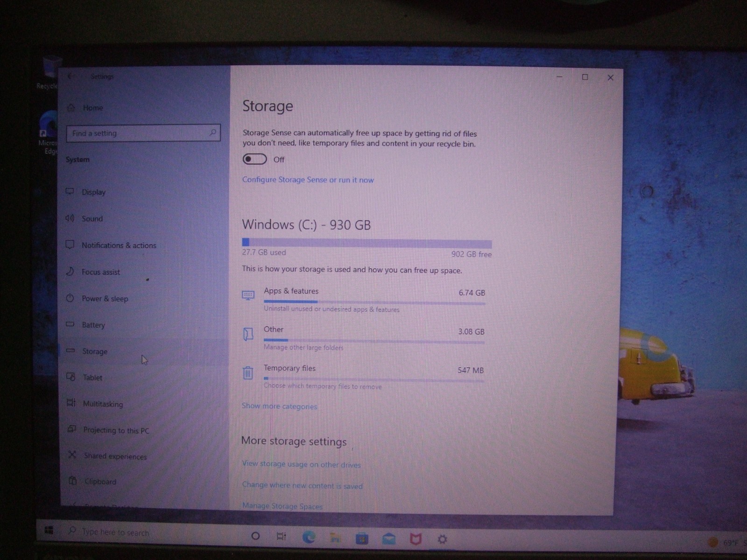The image size is (747, 560).
Task: Open Apps & features storage category
Action: click(x=364, y=300)
